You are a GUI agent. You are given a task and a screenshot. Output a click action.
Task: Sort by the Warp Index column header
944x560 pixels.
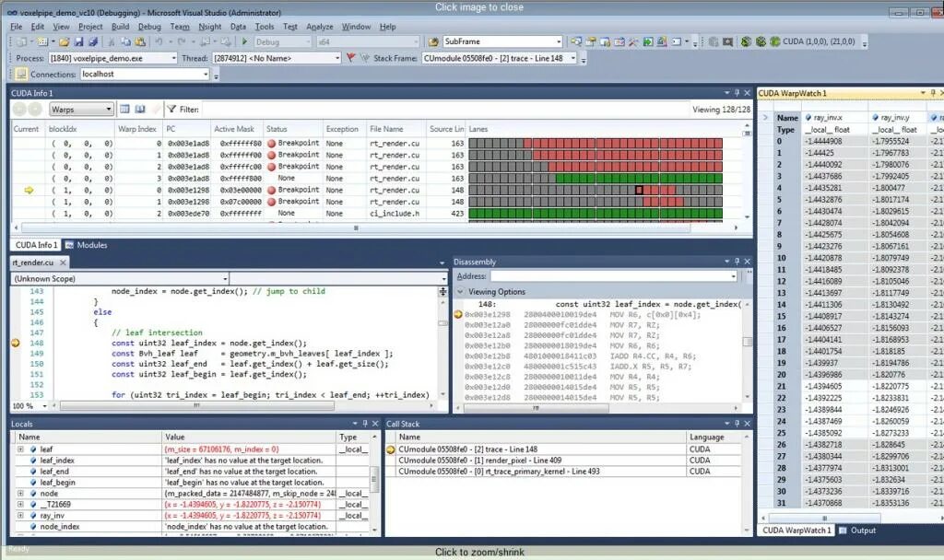tap(137, 129)
